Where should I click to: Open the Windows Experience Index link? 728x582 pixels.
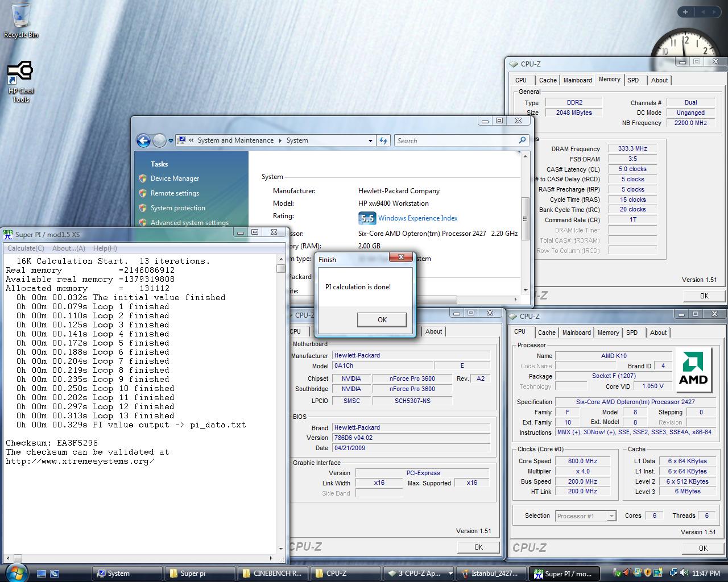point(417,218)
